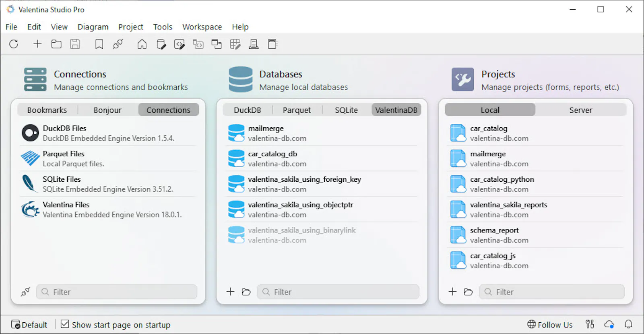Select the mailmerge database entry
Screen dimensions: 644x334
coord(322,133)
